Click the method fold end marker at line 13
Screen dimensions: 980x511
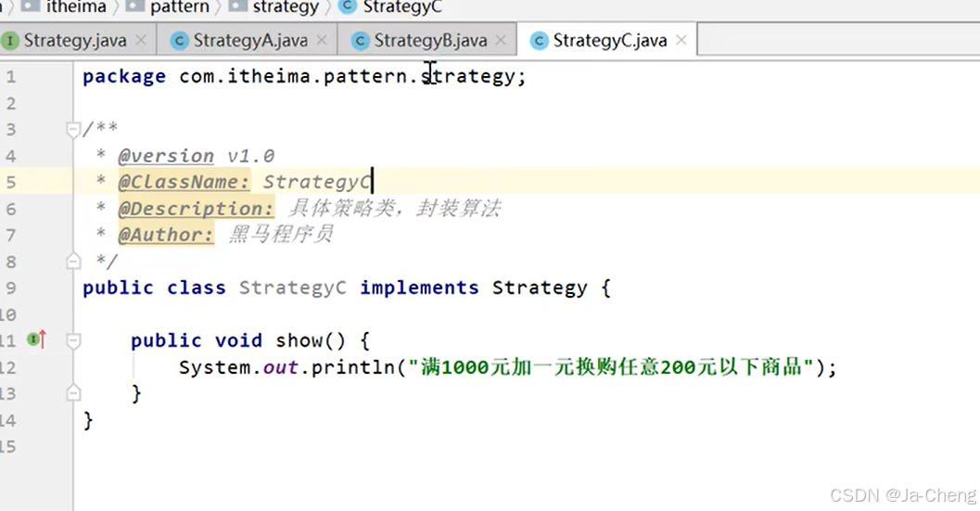pyautogui.click(x=73, y=393)
